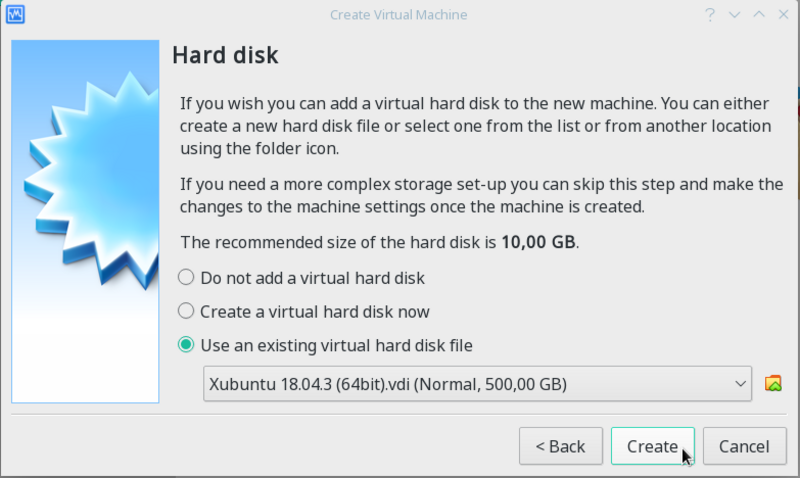Click the "Create Virtual Machine" title bar text
Image resolution: width=800 pixels, height=478 pixels.
398,15
